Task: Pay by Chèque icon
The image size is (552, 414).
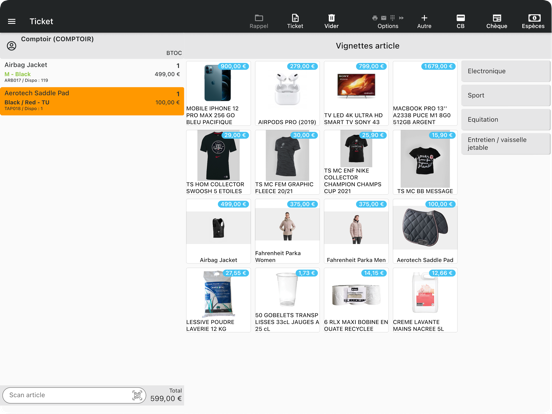Action: click(x=497, y=21)
